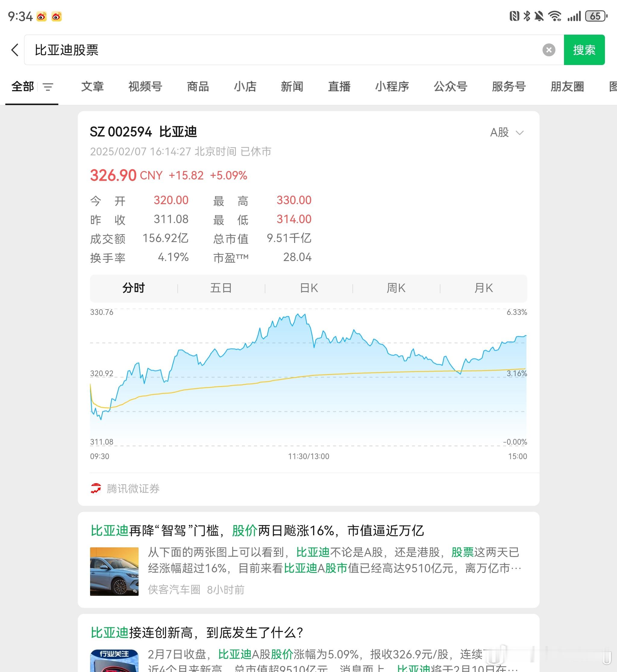Open the 腾讯微证券 source link
The width and height of the screenshot is (617, 672).
pos(133,488)
